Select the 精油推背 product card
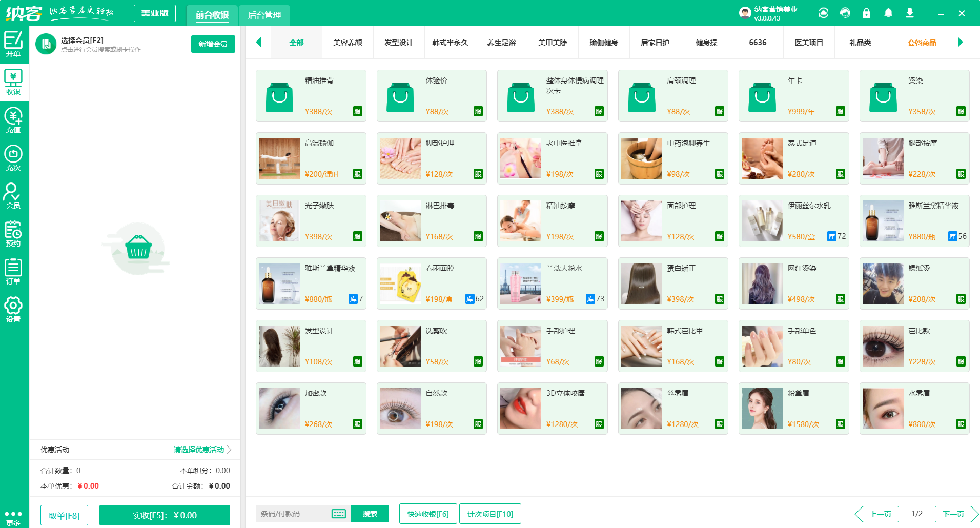The width and height of the screenshot is (980, 528). coord(311,96)
